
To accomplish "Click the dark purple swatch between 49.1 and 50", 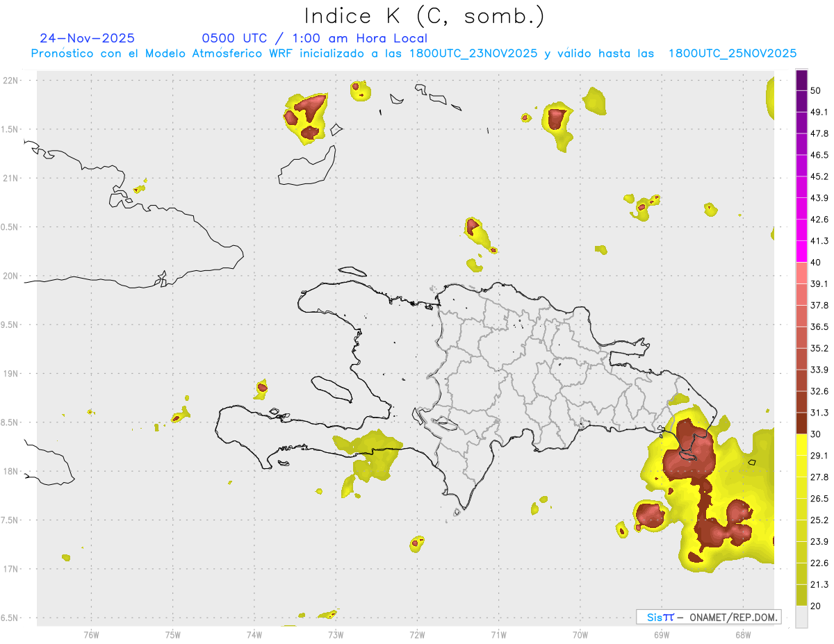I will [x=802, y=101].
